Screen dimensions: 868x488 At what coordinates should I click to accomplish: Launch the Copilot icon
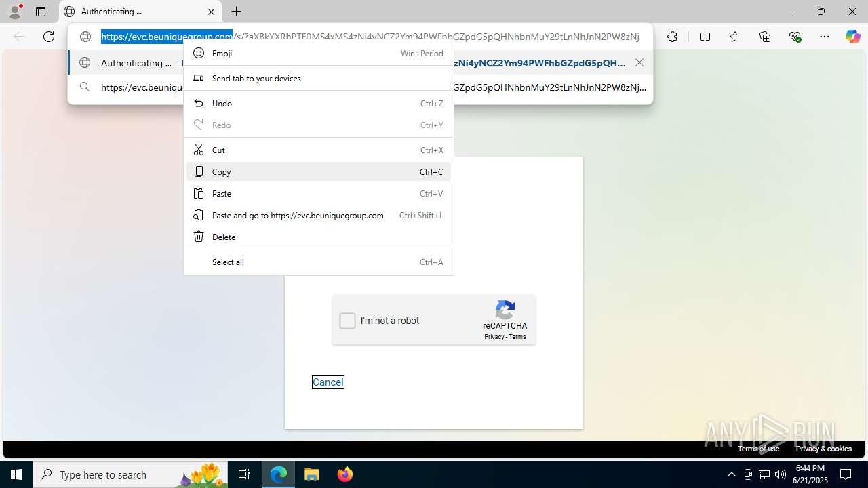852,37
